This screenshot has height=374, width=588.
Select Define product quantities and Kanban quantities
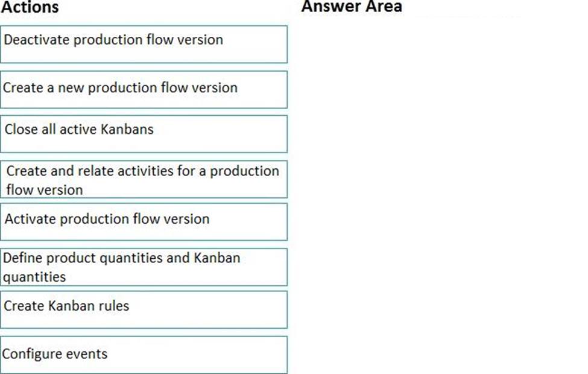tap(144, 267)
